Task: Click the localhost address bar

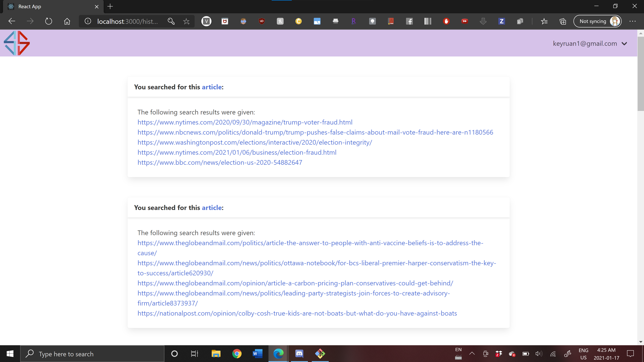Action: click(x=128, y=21)
